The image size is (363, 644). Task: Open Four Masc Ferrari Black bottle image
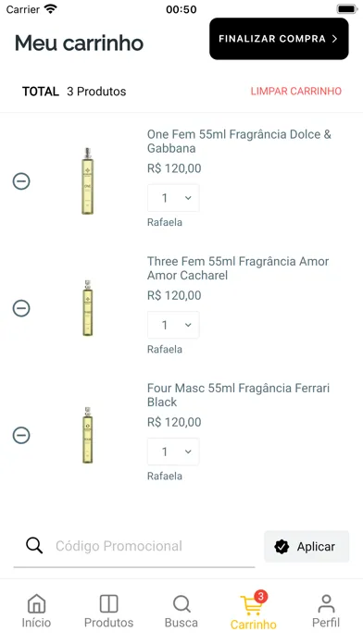(87, 435)
